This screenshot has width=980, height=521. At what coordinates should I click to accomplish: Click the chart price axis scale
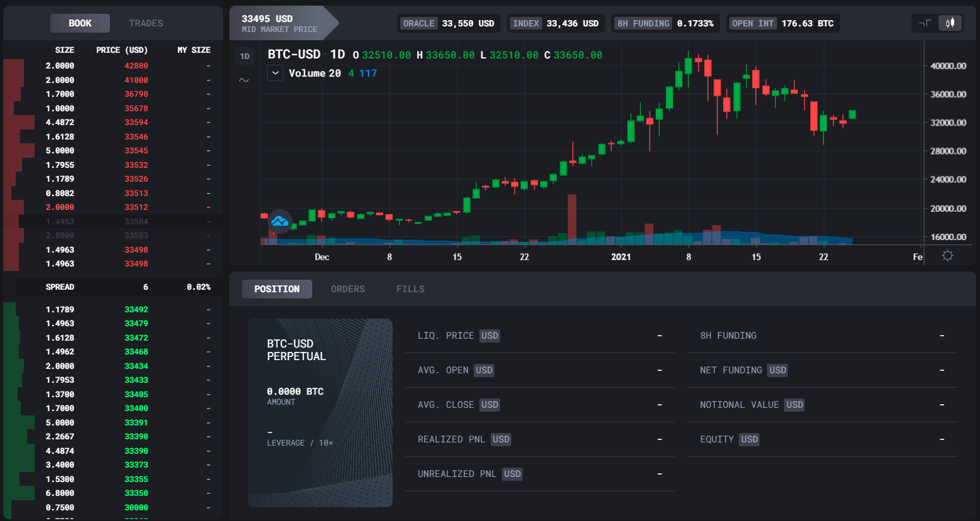point(948,151)
